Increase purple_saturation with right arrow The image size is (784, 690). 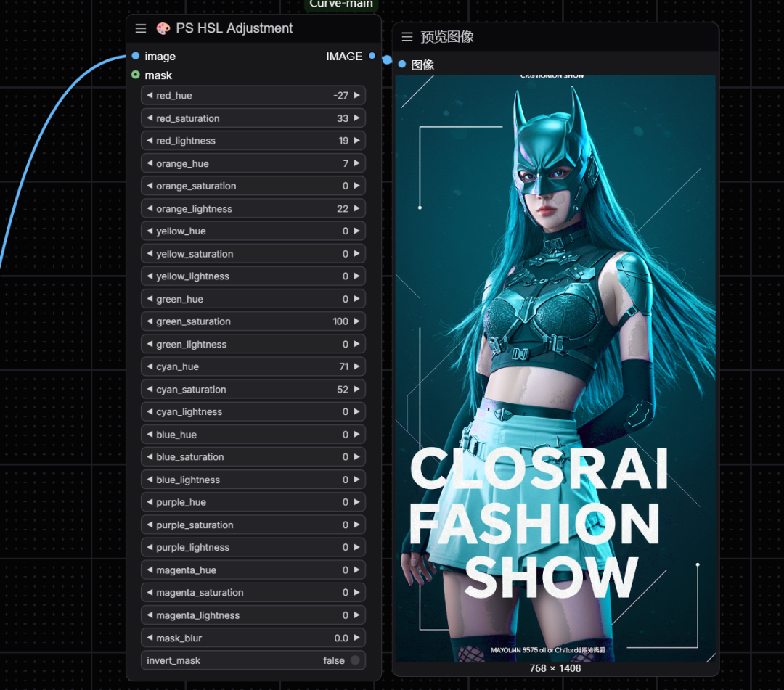[x=357, y=525]
